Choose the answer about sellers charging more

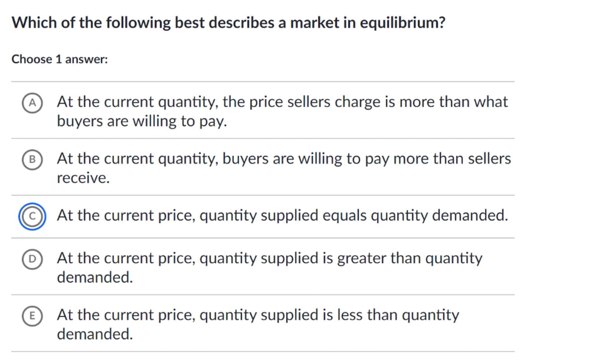[x=282, y=102]
